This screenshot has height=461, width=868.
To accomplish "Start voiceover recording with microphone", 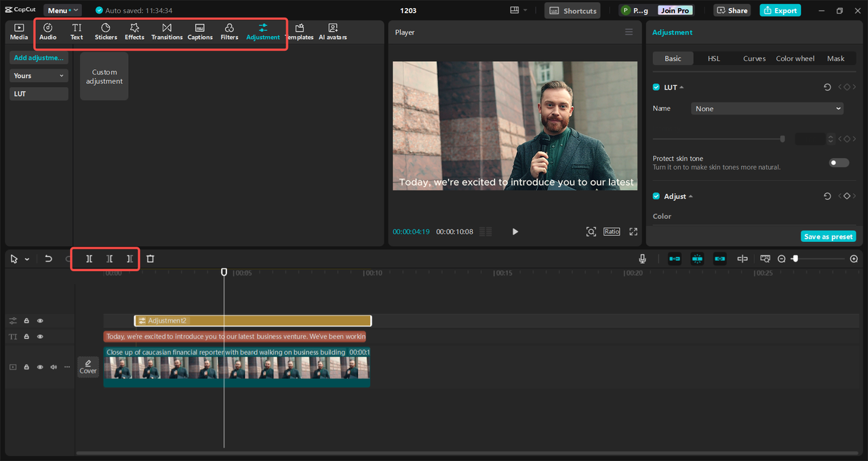I will click(x=642, y=259).
